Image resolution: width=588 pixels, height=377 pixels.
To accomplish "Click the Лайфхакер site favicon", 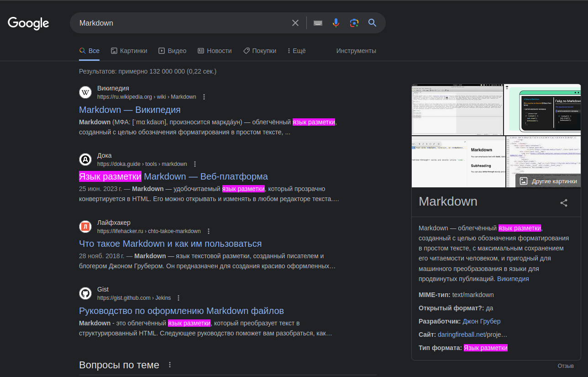I will tap(85, 227).
